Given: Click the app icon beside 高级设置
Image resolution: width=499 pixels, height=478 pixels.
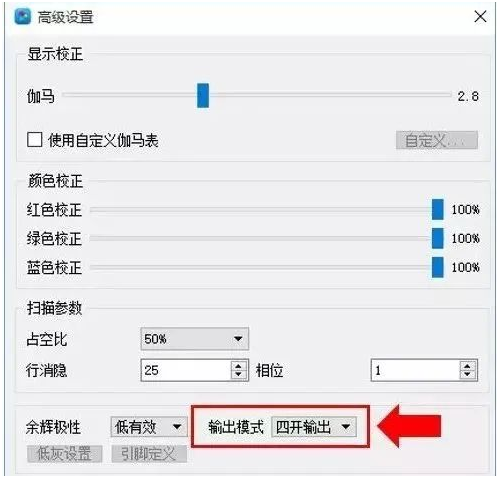Looking at the screenshot, I should point(23,17).
